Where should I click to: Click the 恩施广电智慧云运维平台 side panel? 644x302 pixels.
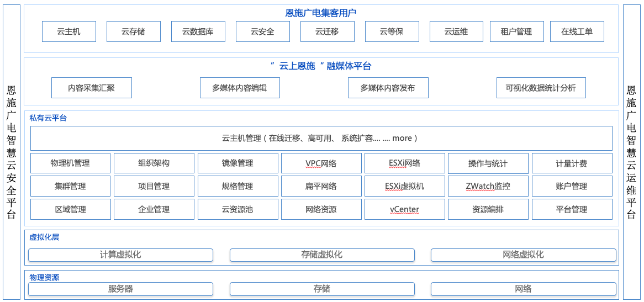coord(632,152)
